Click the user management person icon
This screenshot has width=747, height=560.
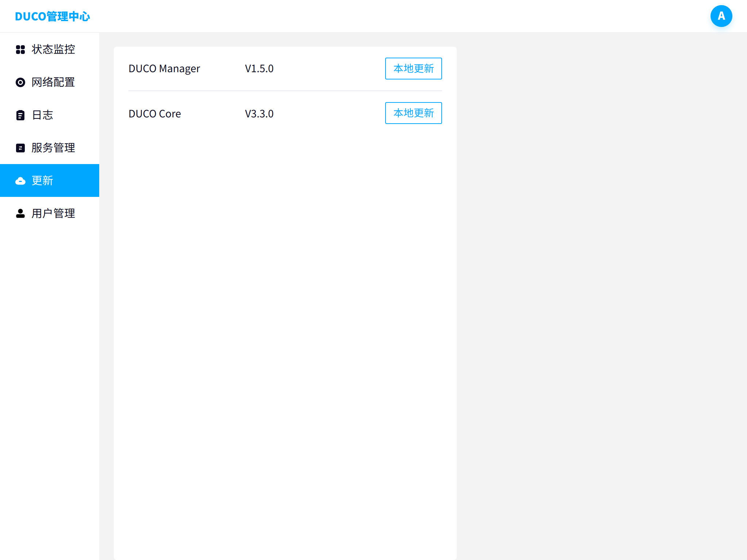pos(20,214)
